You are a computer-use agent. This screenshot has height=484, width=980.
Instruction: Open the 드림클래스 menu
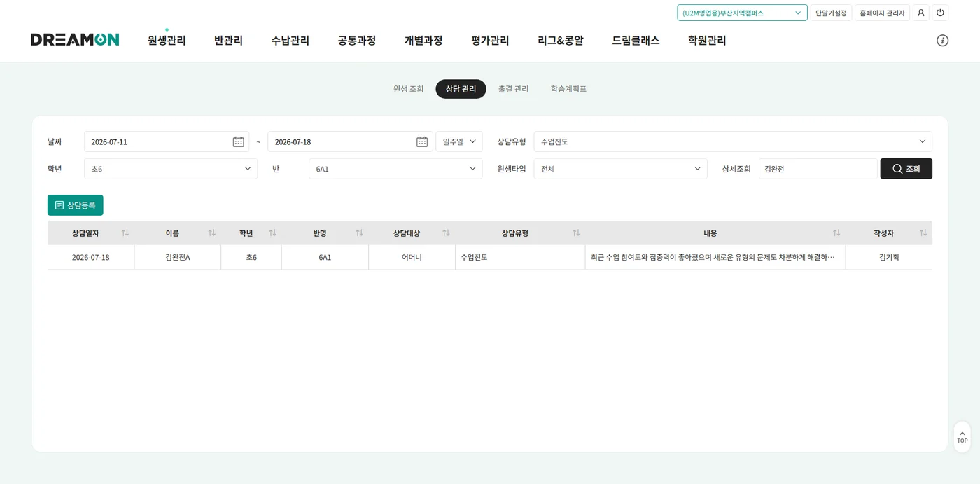pyautogui.click(x=636, y=41)
